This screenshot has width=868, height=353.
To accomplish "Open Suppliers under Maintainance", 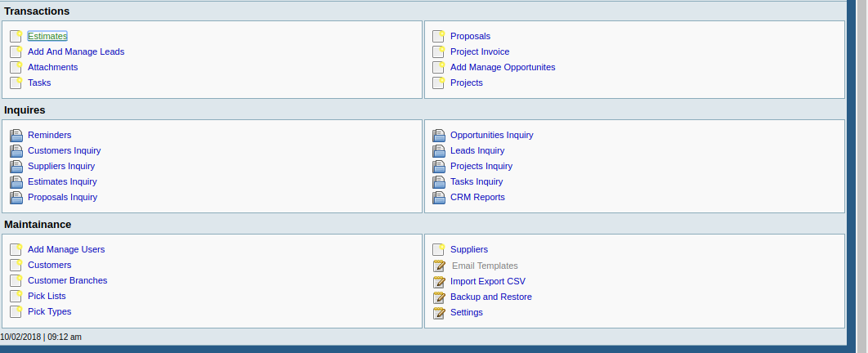I will pyautogui.click(x=468, y=249).
